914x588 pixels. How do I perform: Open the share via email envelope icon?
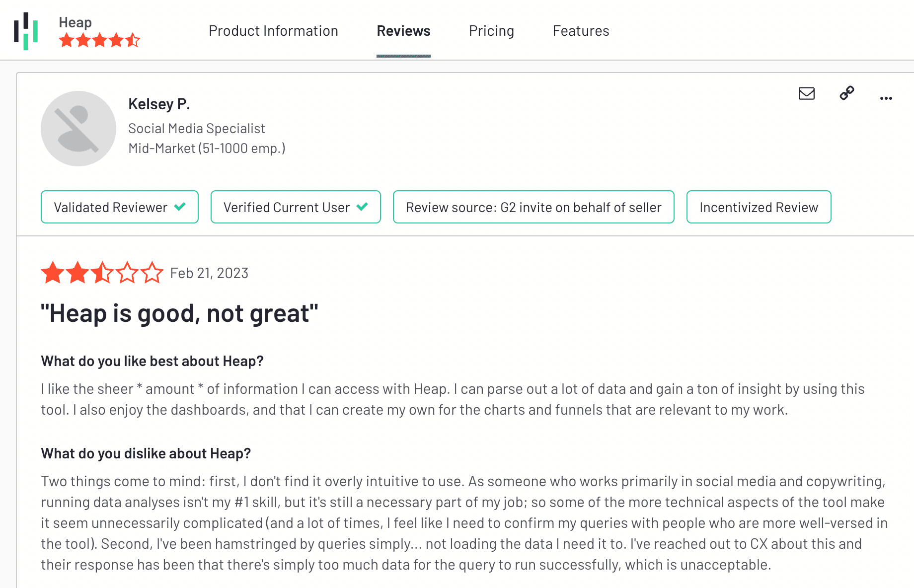(806, 94)
